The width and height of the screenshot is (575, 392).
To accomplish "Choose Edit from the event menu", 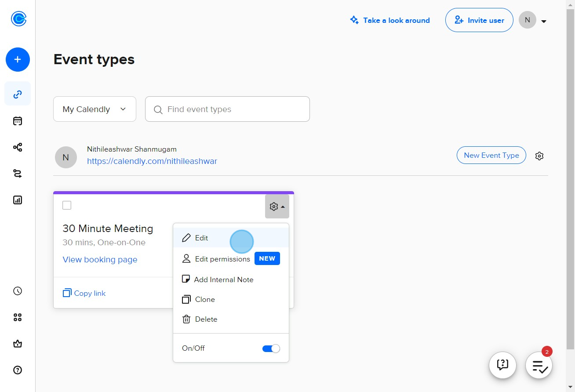I will (231, 238).
